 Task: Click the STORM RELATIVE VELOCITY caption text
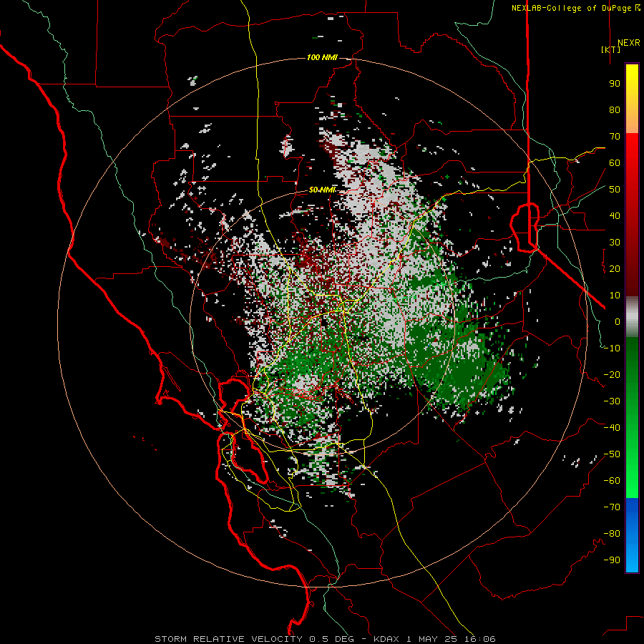click(x=228, y=639)
